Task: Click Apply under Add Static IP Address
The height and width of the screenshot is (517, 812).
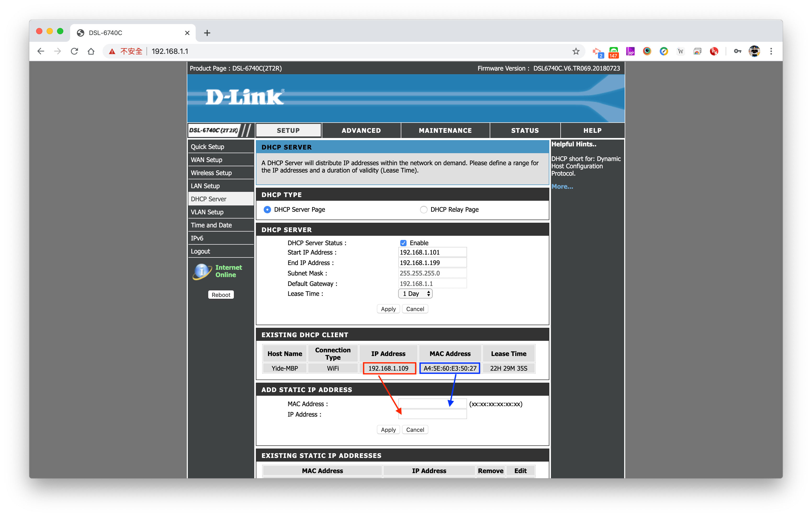Action: (x=388, y=430)
